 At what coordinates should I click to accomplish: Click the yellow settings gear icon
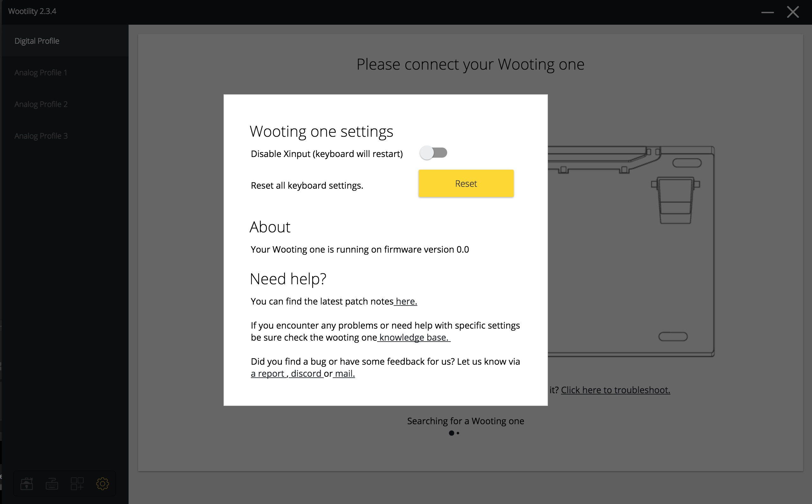coord(102,483)
